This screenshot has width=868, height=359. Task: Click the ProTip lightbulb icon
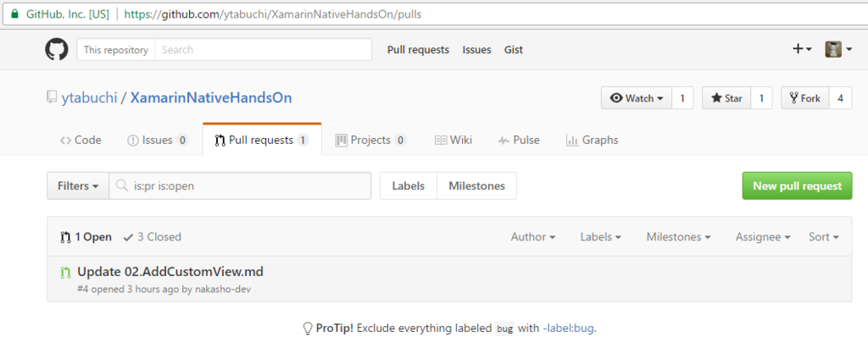coord(307,329)
